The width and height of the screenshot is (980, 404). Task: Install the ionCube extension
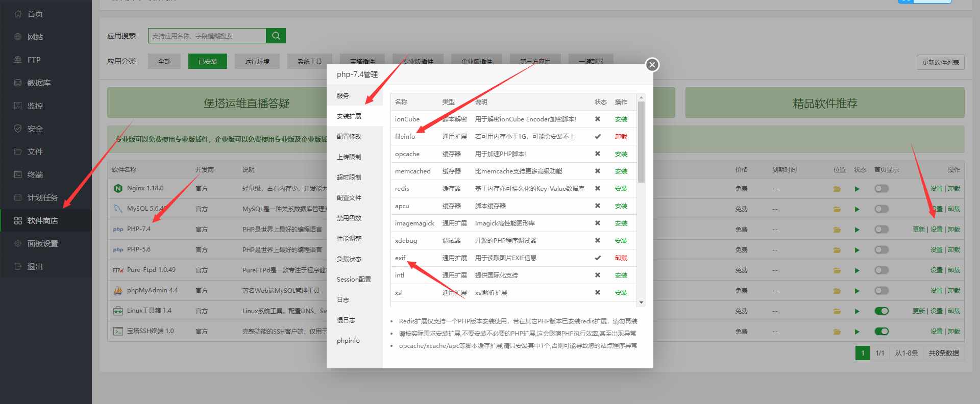pyautogui.click(x=621, y=119)
